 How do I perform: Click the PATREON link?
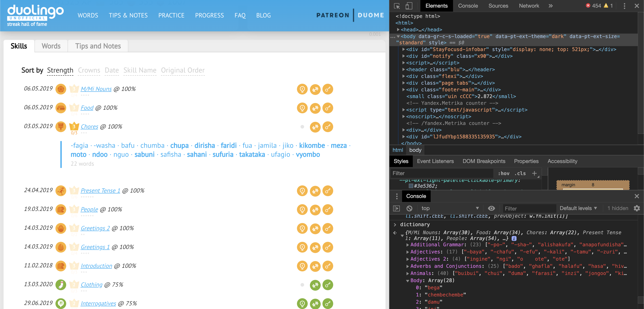pyautogui.click(x=333, y=15)
